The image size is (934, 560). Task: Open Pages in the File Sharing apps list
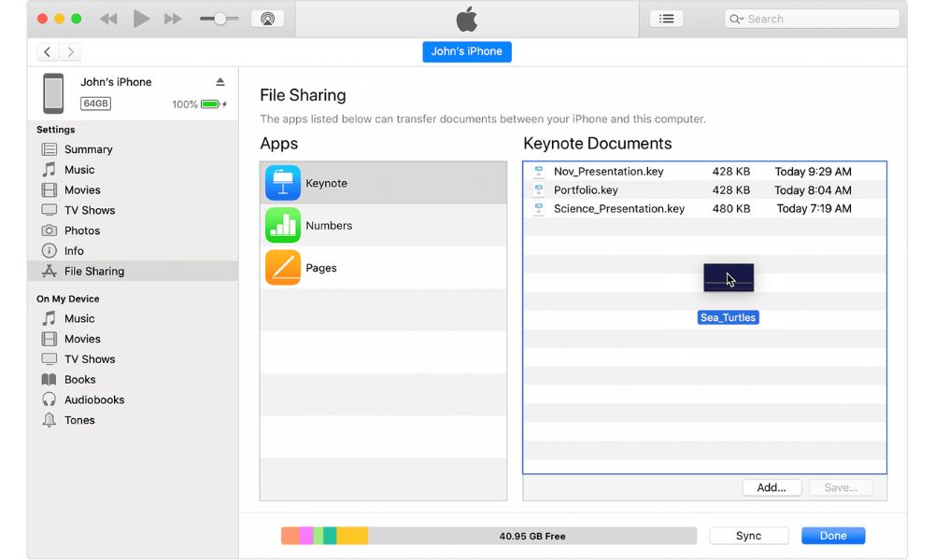(x=320, y=268)
